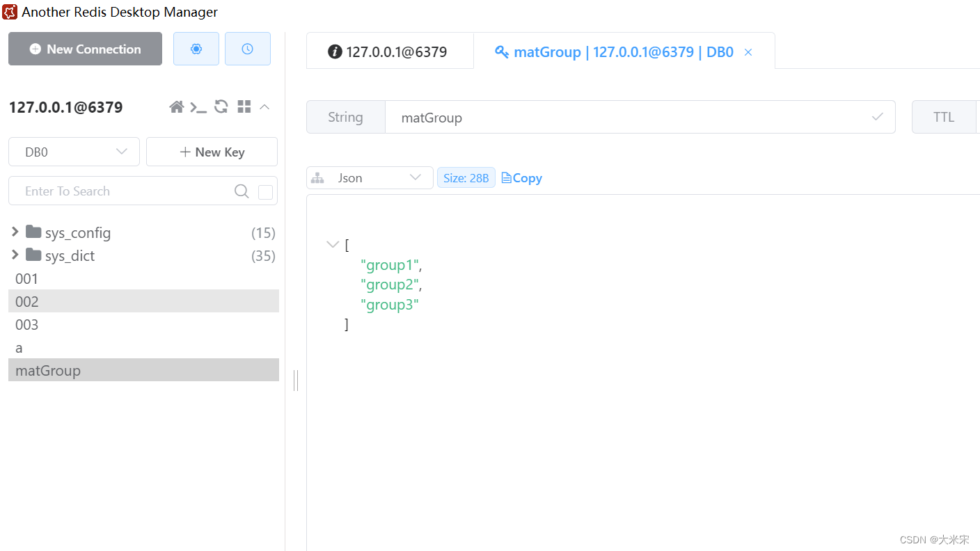Switch to the 127.0.0.1@6379 status tab
The height and width of the screenshot is (551, 980).
pos(390,51)
